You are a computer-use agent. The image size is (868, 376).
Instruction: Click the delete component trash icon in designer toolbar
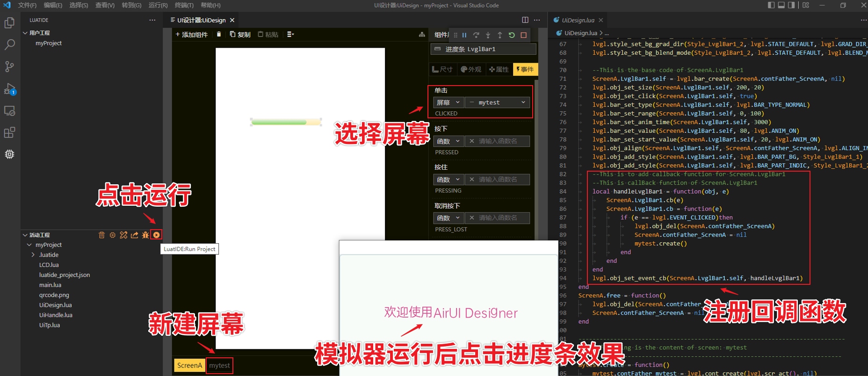click(219, 34)
